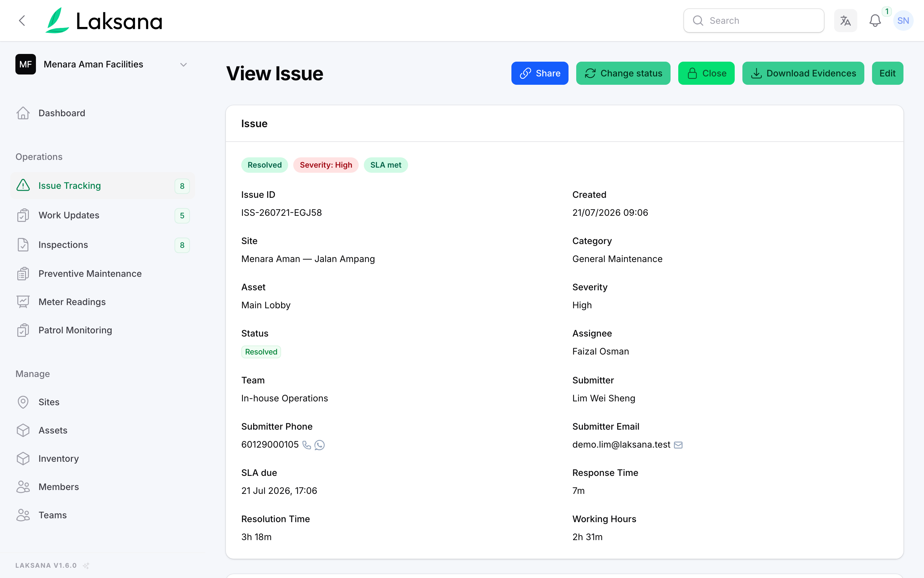The height and width of the screenshot is (578, 924).
Task: Click the Dashboard home icon
Action: 23,113
